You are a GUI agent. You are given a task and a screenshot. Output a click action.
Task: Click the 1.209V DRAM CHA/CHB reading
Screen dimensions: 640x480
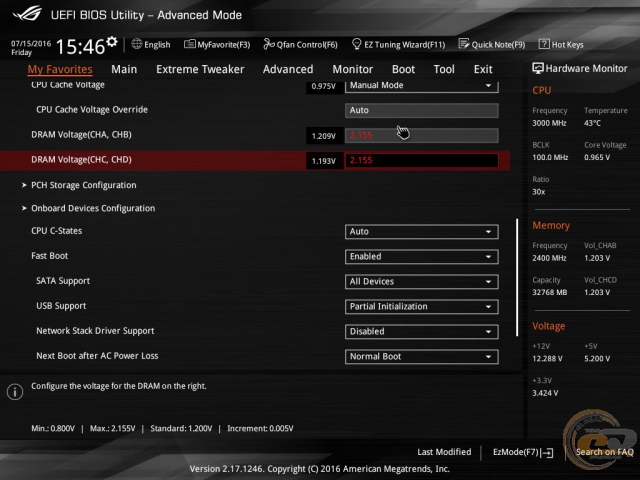324,136
